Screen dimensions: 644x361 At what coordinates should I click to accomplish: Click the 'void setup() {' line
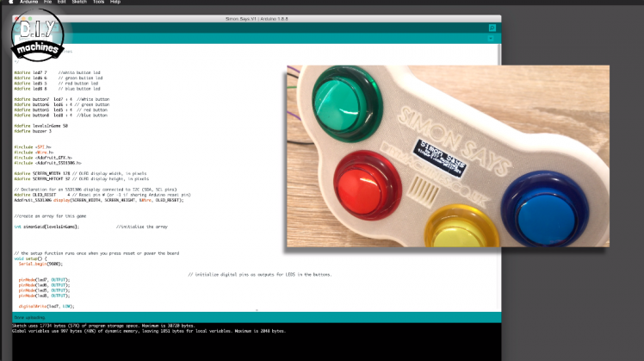click(30, 259)
